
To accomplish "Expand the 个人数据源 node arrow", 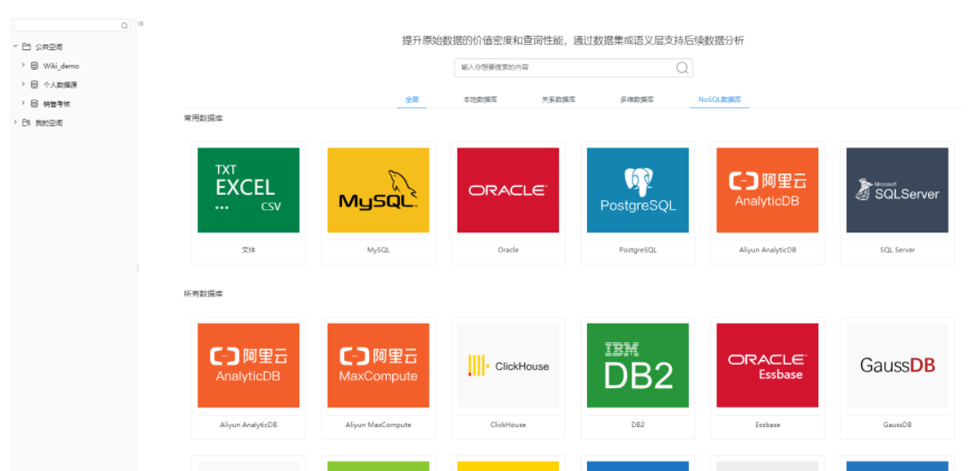I will pyautogui.click(x=23, y=84).
